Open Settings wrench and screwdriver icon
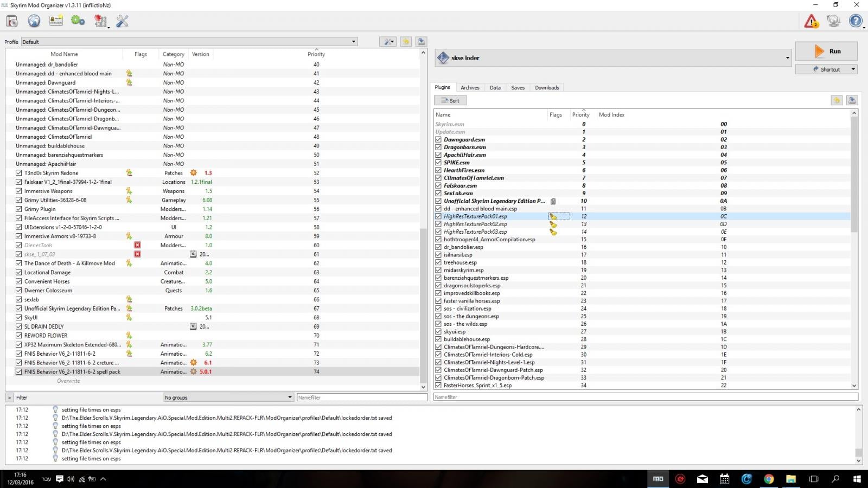Screen dimensions: 868x488 click(123, 21)
